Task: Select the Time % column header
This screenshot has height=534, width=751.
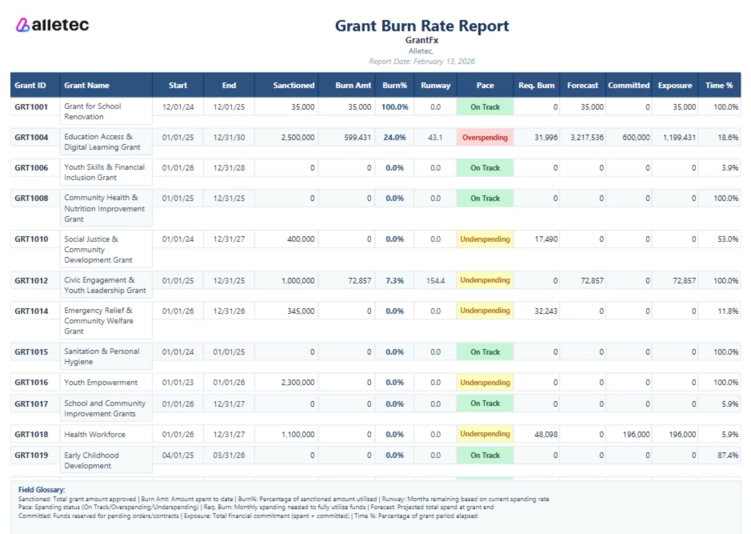Action: tap(719, 85)
